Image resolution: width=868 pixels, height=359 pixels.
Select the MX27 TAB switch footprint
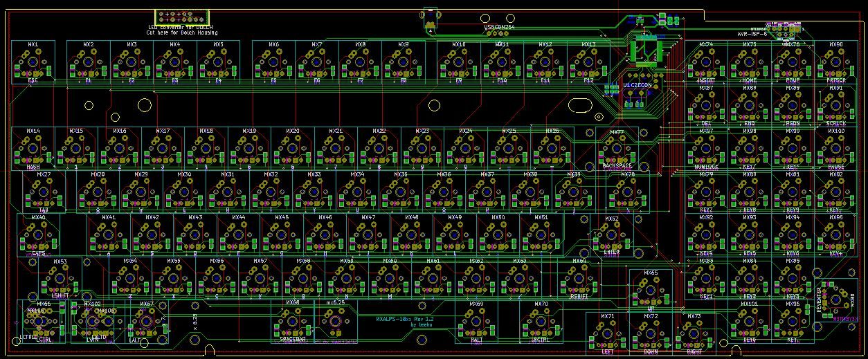(x=43, y=192)
